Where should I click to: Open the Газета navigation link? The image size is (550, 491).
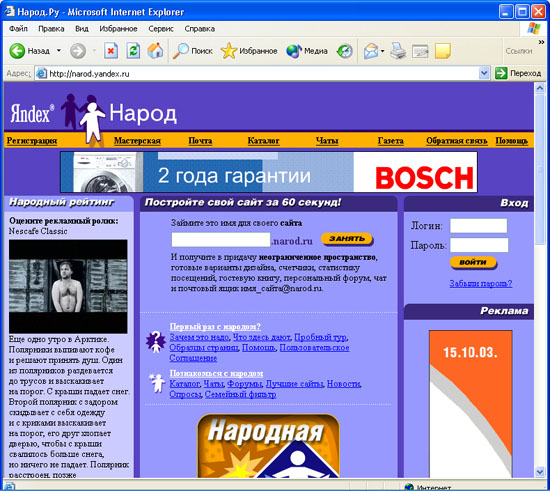[390, 141]
